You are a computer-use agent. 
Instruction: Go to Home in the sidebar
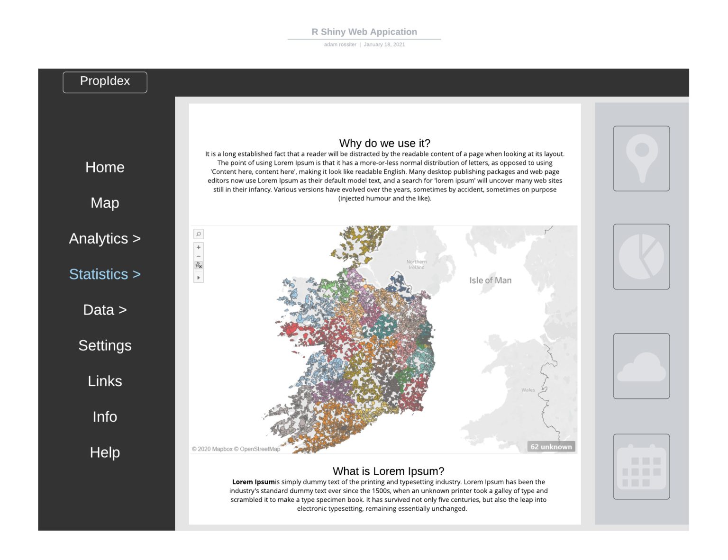(x=105, y=167)
